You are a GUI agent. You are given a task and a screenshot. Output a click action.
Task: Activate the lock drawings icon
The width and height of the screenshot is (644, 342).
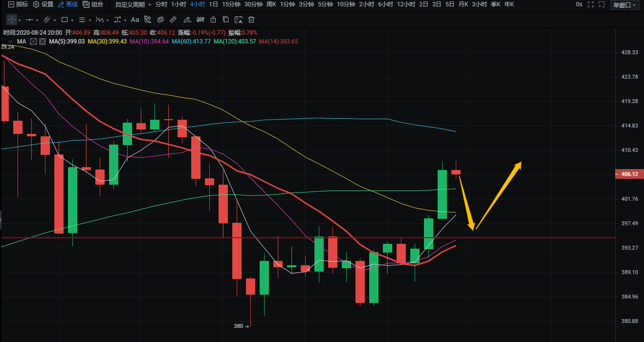click(213, 20)
